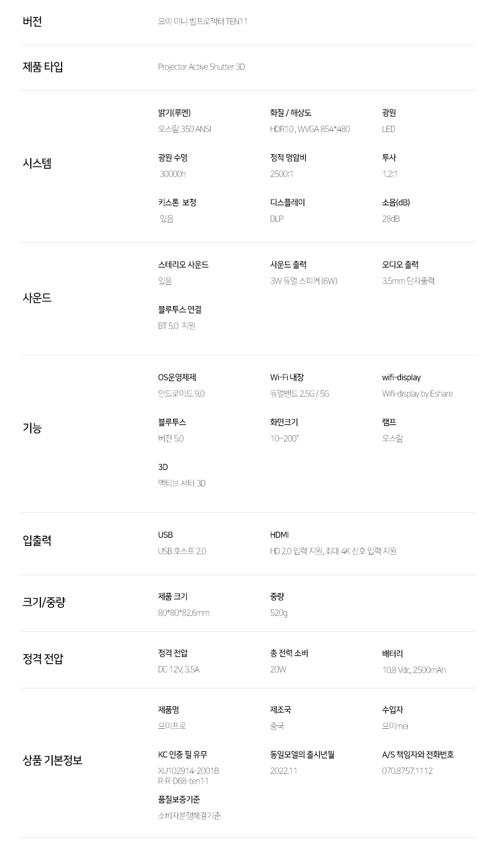Image resolution: width=504 pixels, height=861 pixels.
Task: Click the 사운드 section heading
Action: pyautogui.click(x=37, y=298)
